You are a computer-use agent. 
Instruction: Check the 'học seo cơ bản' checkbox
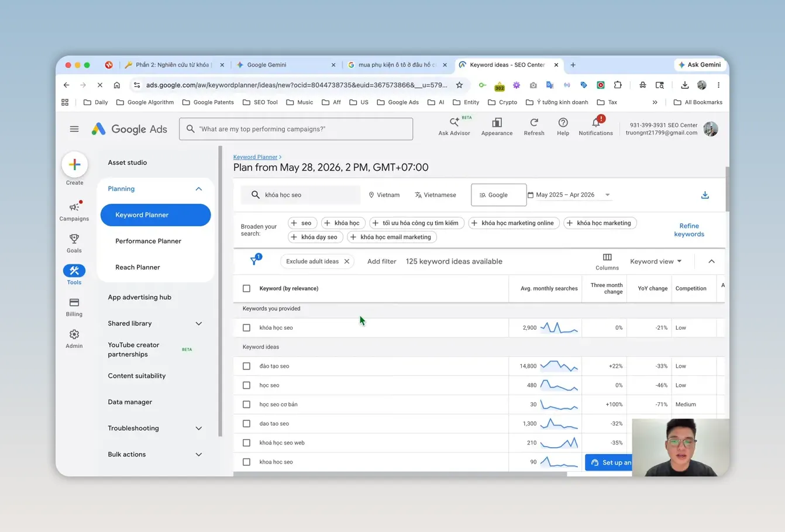[x=246, y=405]
